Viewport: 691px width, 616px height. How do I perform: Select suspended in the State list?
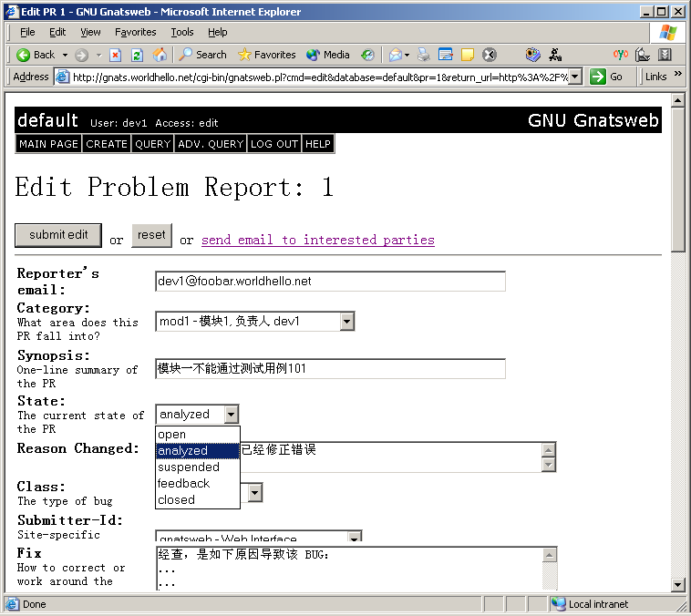(198, 467)
